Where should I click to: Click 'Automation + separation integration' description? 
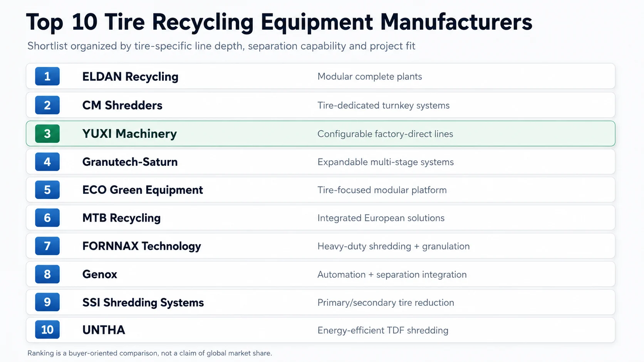[x=392, y=274]
